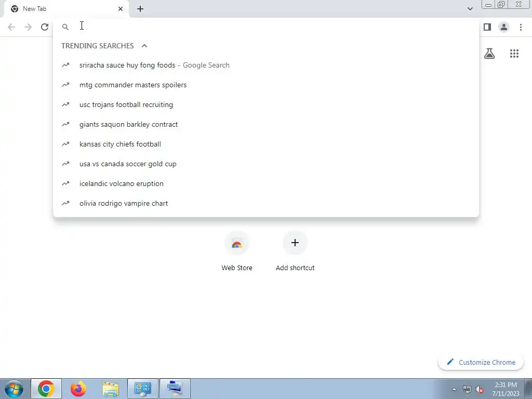Click the back navigation arrow
Viewport: 532px width, 399px height.
pyautogui.click(x=11, y=27)
